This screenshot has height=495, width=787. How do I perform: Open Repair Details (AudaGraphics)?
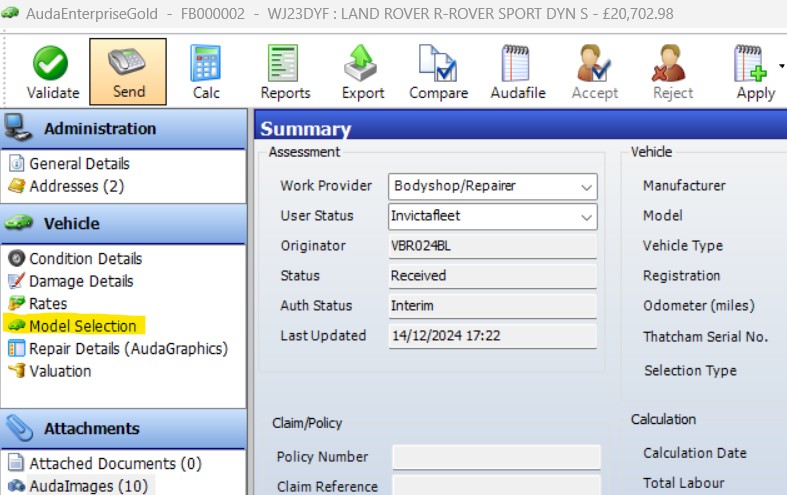[x=128, y=349]
